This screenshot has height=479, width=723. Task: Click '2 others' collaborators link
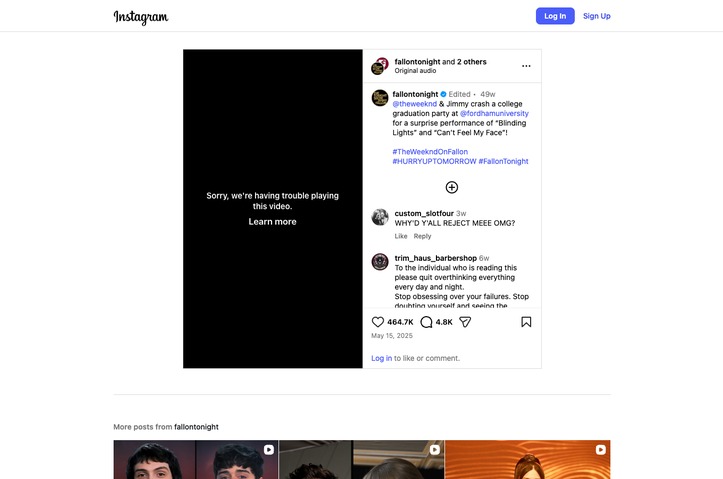[x=472, y=62]
